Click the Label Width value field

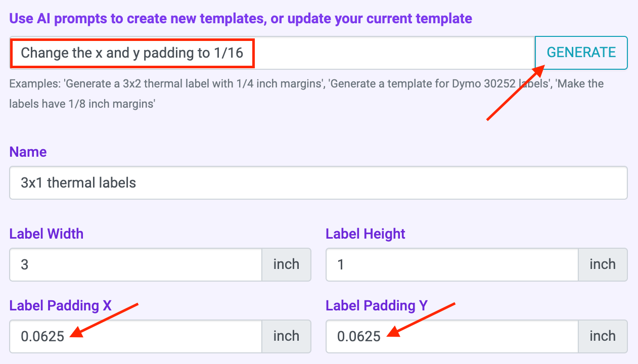135,264
